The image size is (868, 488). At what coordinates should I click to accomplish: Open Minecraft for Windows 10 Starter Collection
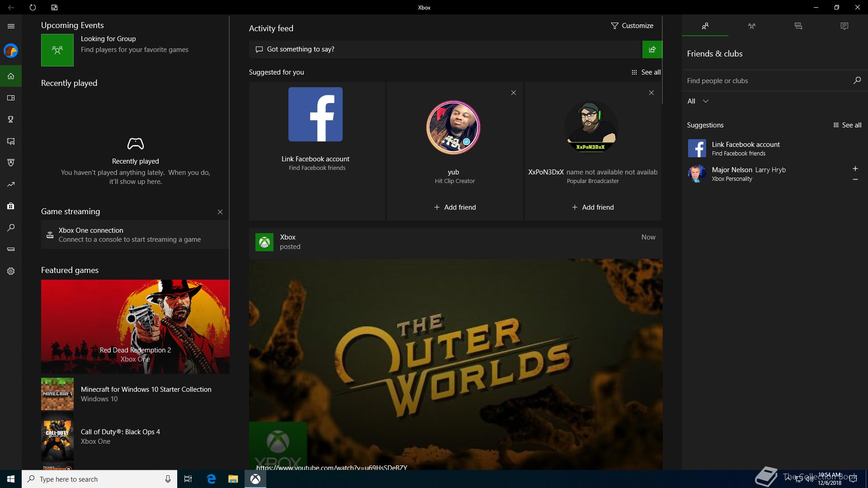point(135,394)
